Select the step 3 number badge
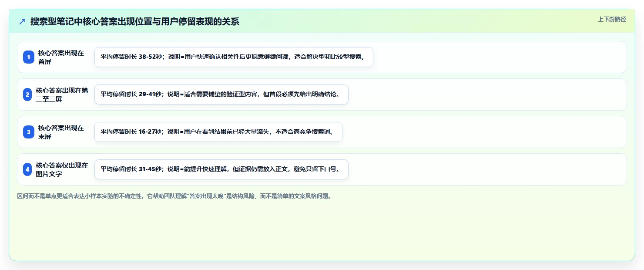The image size is (644, 270). point(29,132)
